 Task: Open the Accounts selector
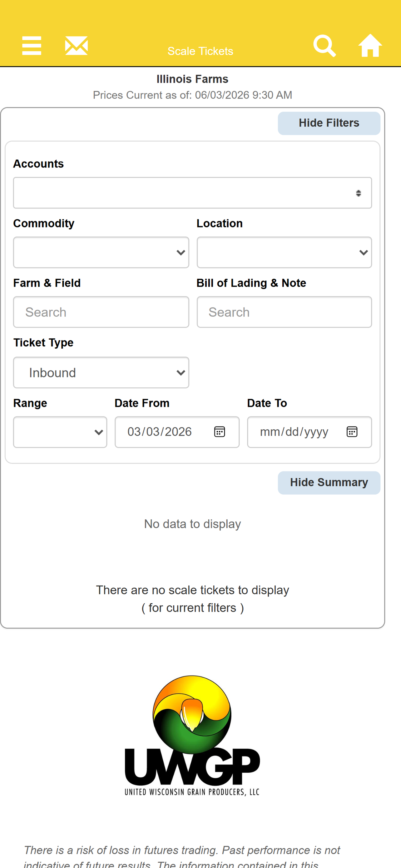193,193
